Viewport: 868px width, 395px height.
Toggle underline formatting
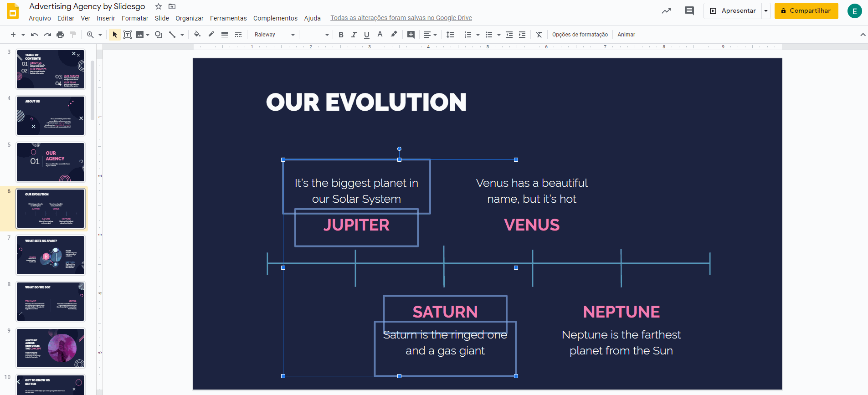(367, 35)
